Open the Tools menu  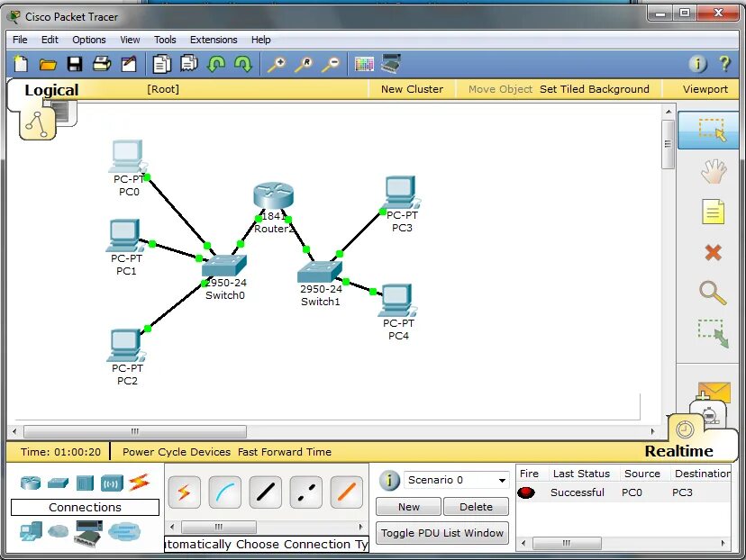(165, 40)
